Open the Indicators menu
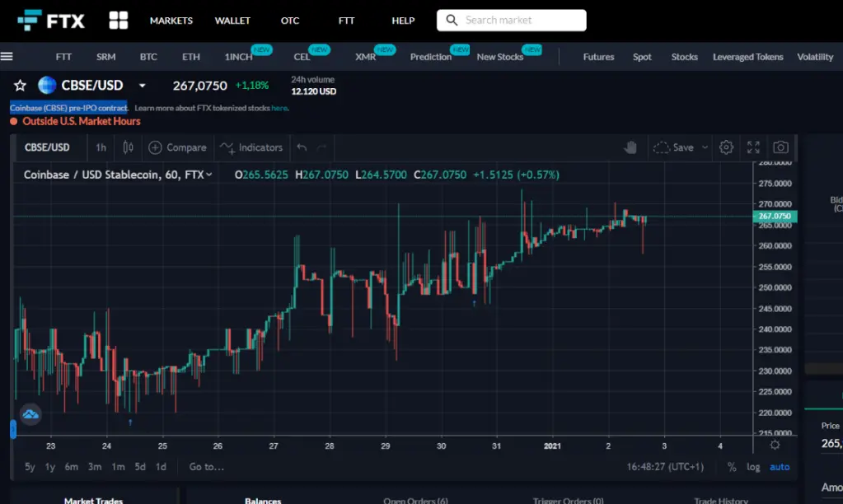 click(251, 147)
